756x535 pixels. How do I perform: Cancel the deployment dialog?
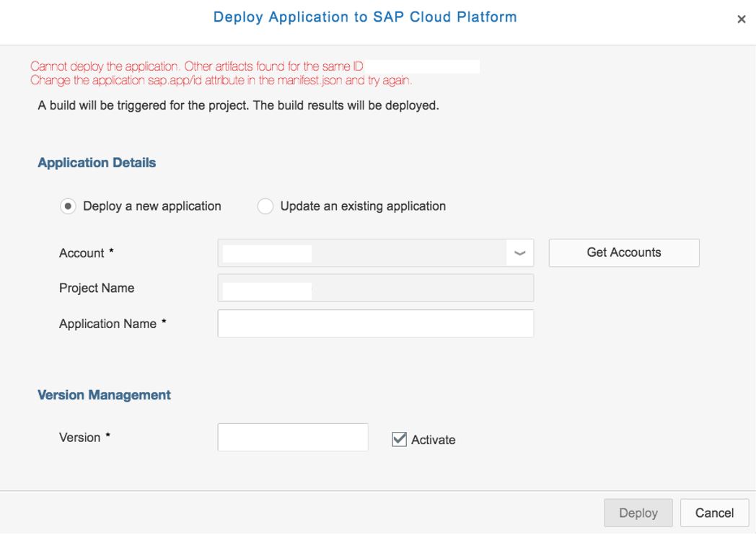[714, 513]
